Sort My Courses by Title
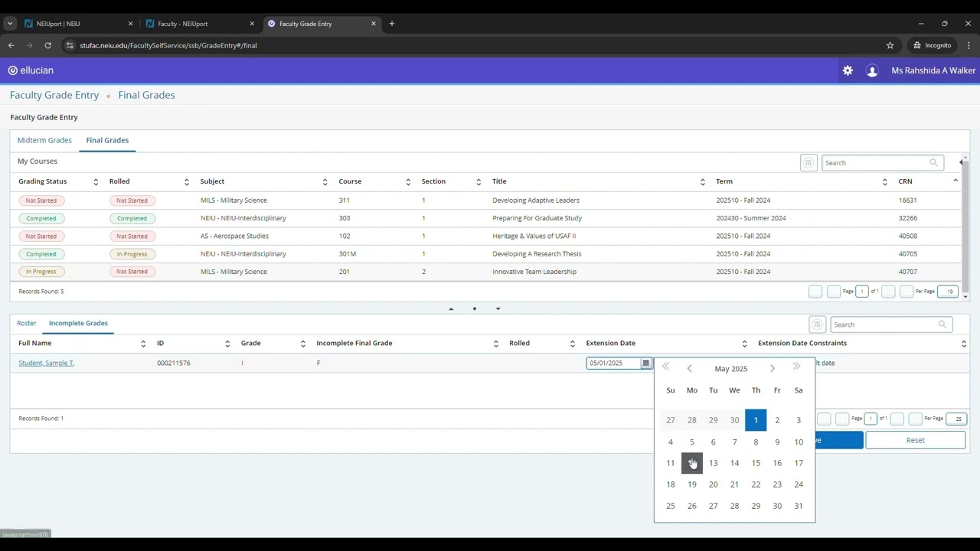Viewport: 980px width, 551px height. pyautogui.click(x=702, y=181)
